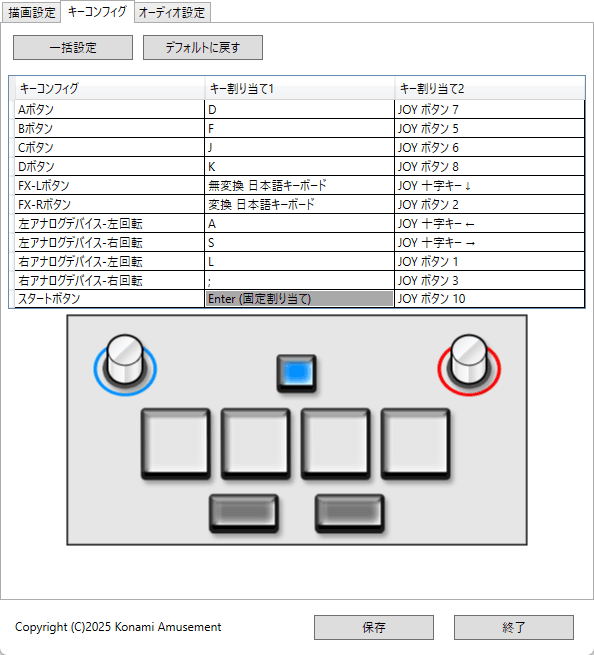Click the 一括設定 button
Image resolution: width=594 pixels, height=655 pixels.
coord(73,47)
